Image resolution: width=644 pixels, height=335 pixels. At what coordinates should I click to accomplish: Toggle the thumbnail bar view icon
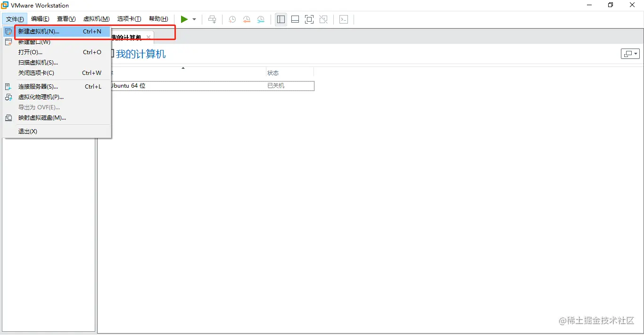coord(295,19)
